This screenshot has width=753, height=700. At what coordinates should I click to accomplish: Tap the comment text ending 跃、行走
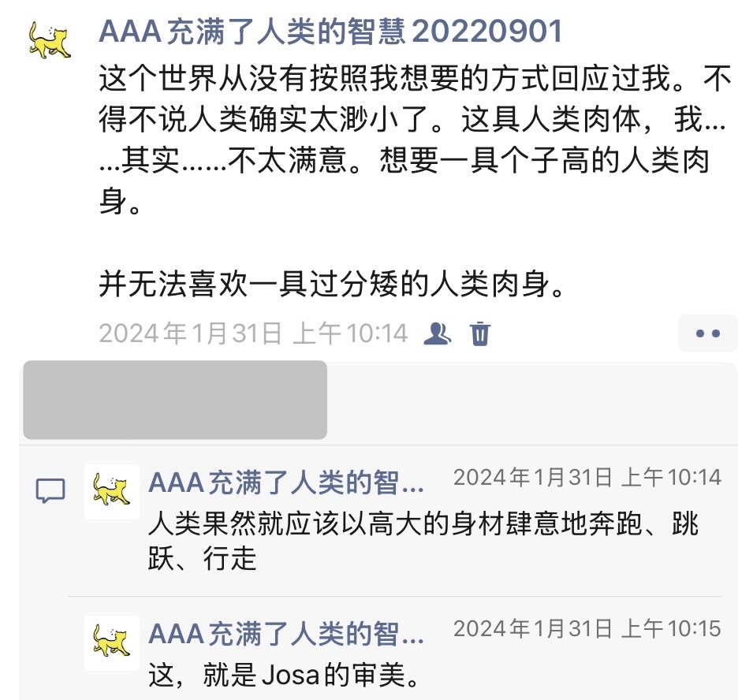(x=423, y=541)
